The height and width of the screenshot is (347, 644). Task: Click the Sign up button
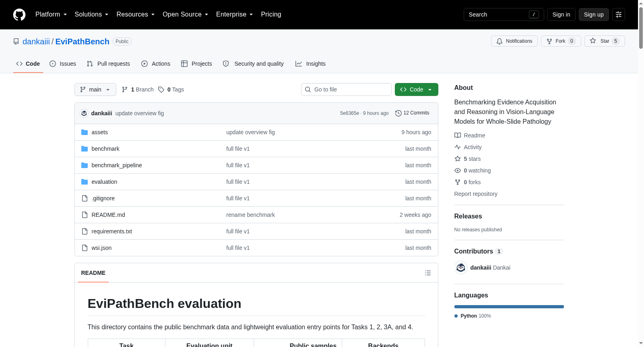click(x=594, y=15)
